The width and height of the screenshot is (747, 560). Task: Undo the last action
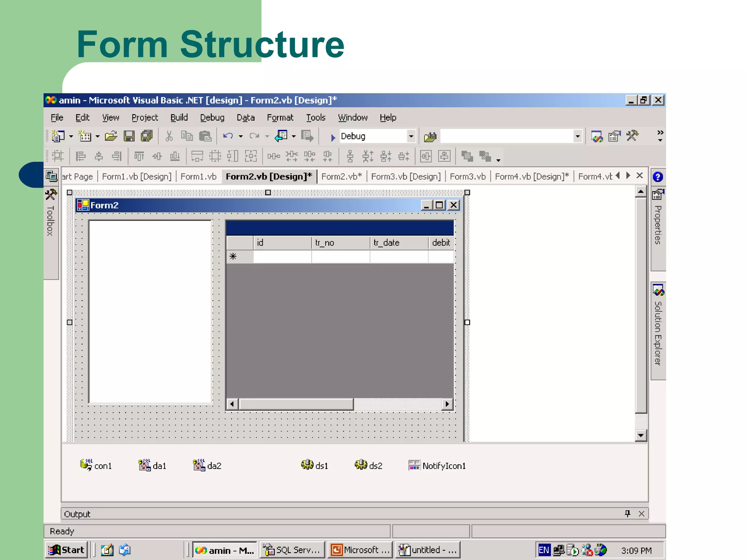228,136
